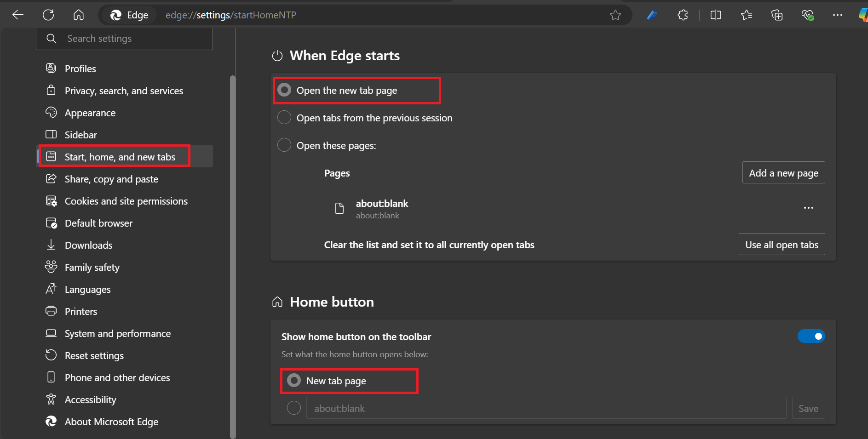868x439 pixels.
Task: Select the custom URL home button radio
Action: coord(294,408)
